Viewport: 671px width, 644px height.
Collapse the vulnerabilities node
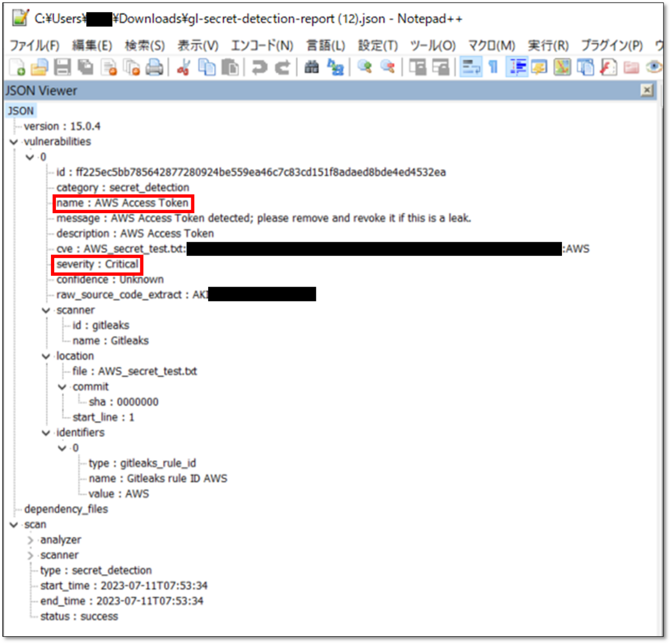tap(14, 142)
